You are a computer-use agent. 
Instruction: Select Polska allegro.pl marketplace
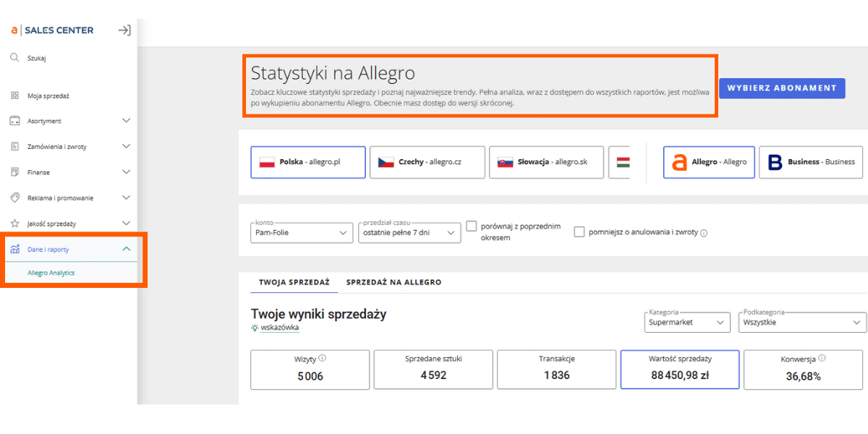[307, 162]
